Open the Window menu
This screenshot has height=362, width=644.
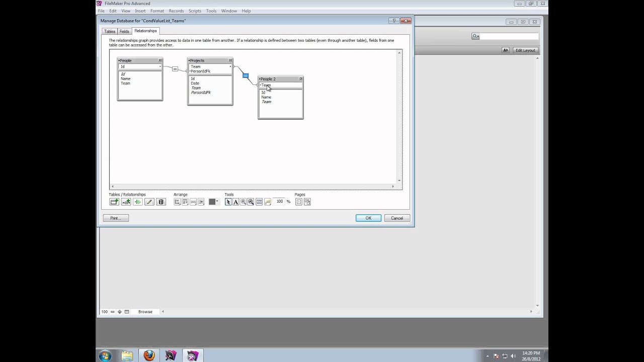tap(229, 11)
